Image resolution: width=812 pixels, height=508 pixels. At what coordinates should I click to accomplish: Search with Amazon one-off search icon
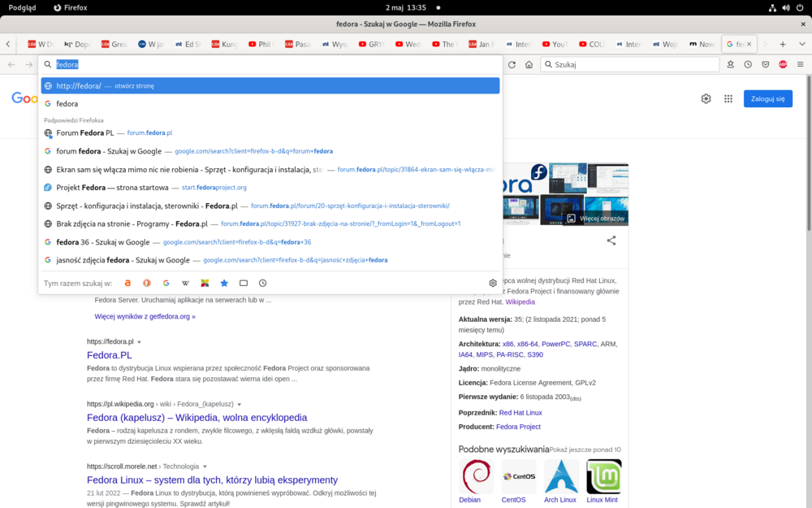tap(127, 283)
